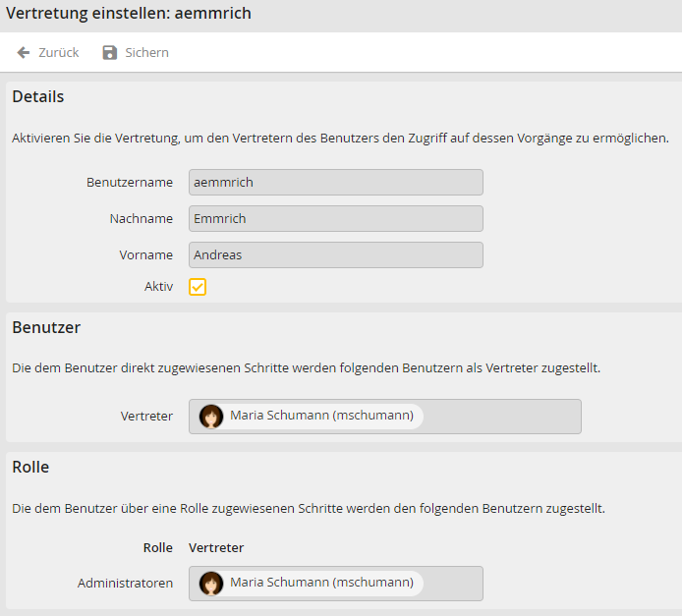Click the bold Vertreter column header
The width and height of the screenshot is (682, 616).
coord(216,548)
